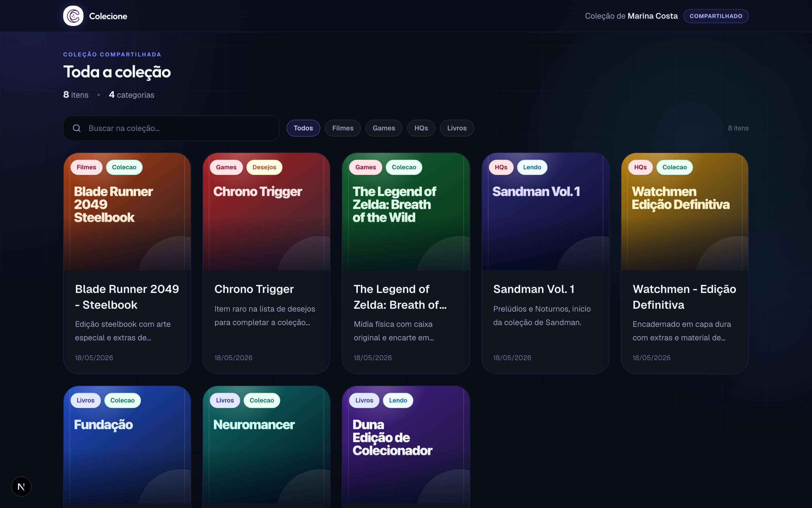812x508 pixels.
Task: Click the Filmes tag on Blade Runner card
Action: [x=86, y=167]
